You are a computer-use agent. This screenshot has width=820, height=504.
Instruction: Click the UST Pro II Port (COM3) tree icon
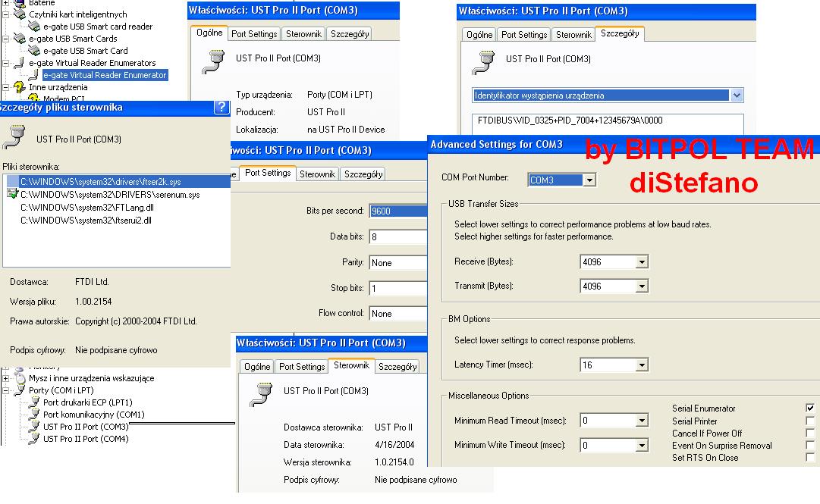(34, 426)
